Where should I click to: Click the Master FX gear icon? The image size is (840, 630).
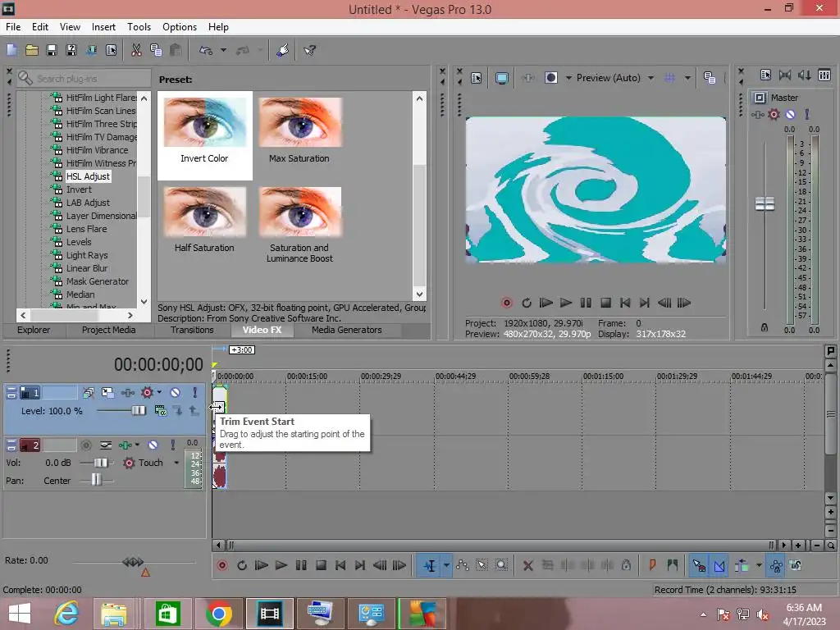774,114
